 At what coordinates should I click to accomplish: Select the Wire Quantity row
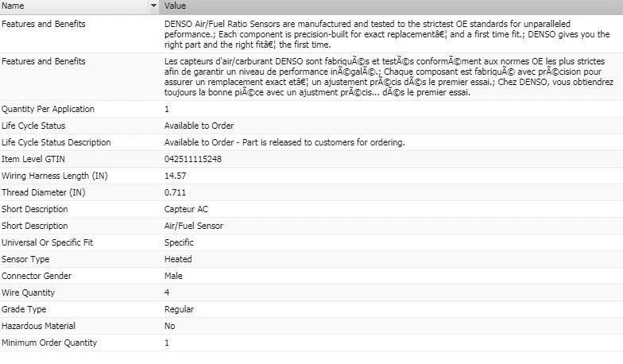[311, 292]
